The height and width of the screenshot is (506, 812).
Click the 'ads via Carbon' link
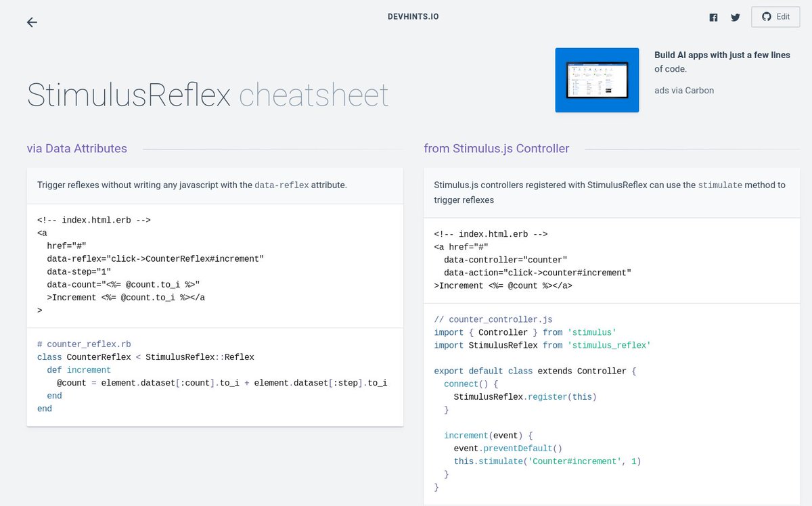(684, 90)
